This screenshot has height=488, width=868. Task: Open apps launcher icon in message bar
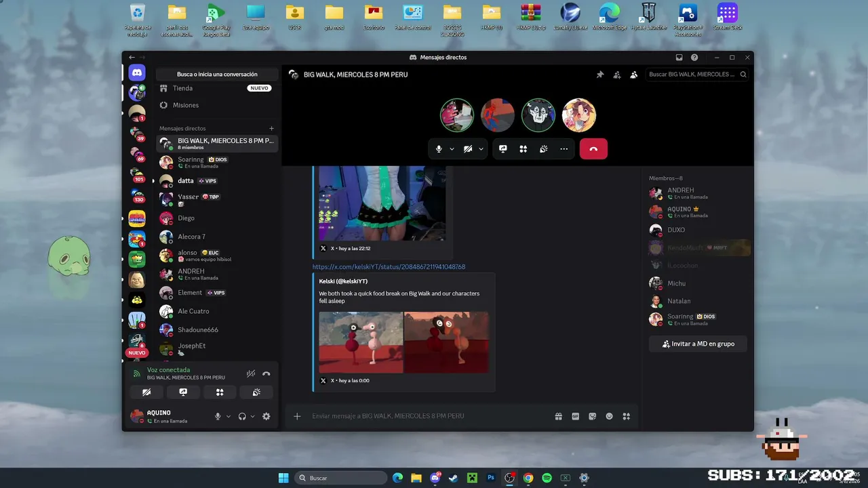[x=627, y=416]
